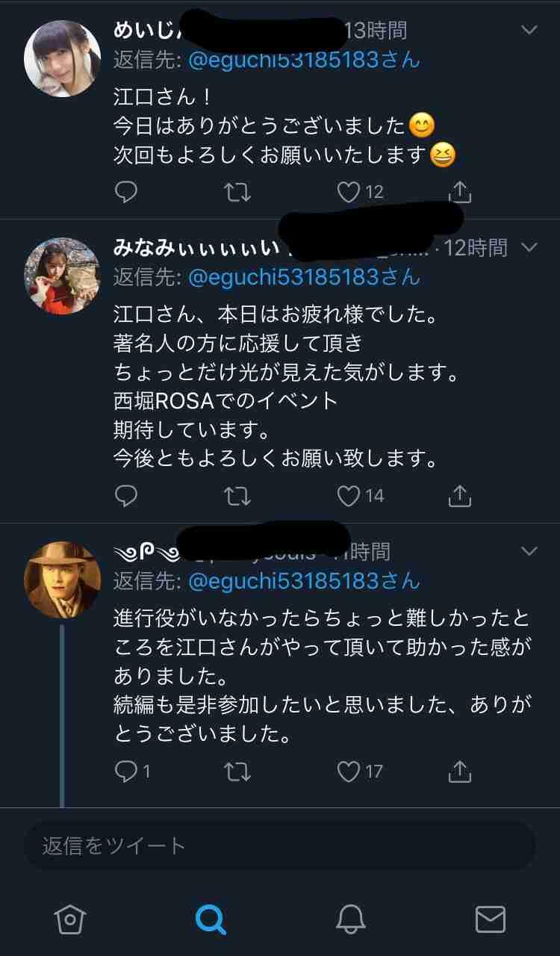Like the tweet with 12 likes
560x956 pixels.
click(349, 192)
